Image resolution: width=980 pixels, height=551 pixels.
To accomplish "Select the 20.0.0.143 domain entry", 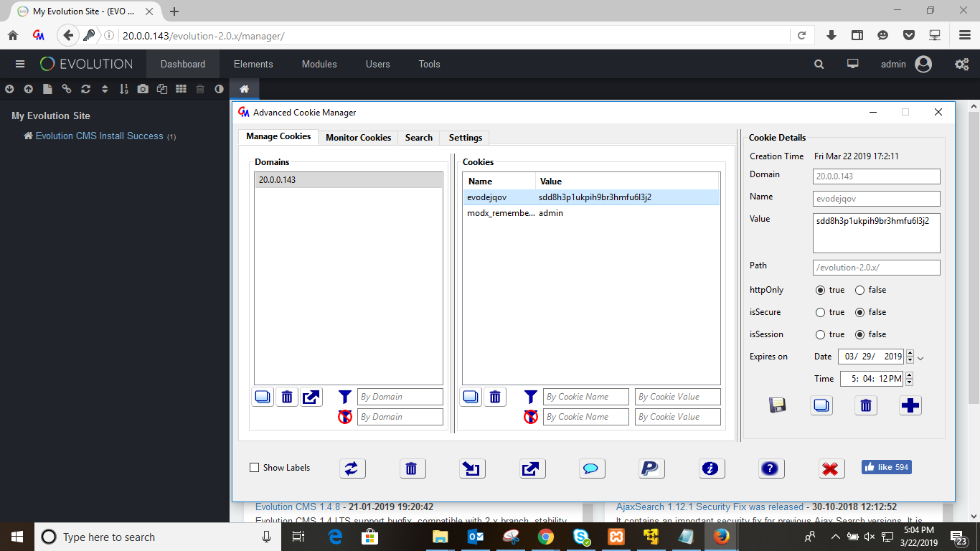I will 349,180.
